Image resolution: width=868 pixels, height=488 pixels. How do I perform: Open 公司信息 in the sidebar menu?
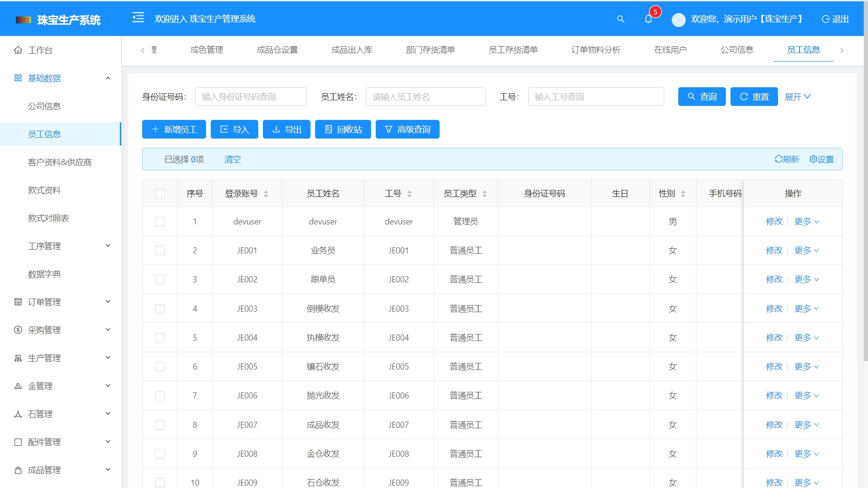click(x=44, y=106)
